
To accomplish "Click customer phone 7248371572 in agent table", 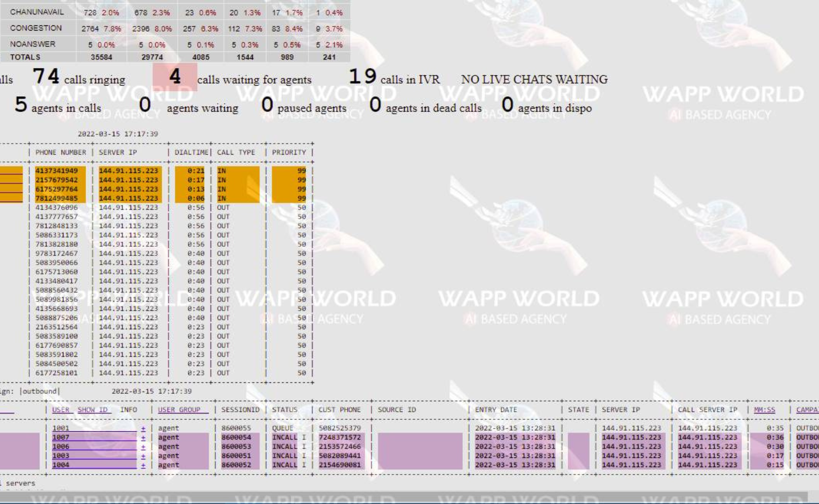I will click(x=339, y=438).
